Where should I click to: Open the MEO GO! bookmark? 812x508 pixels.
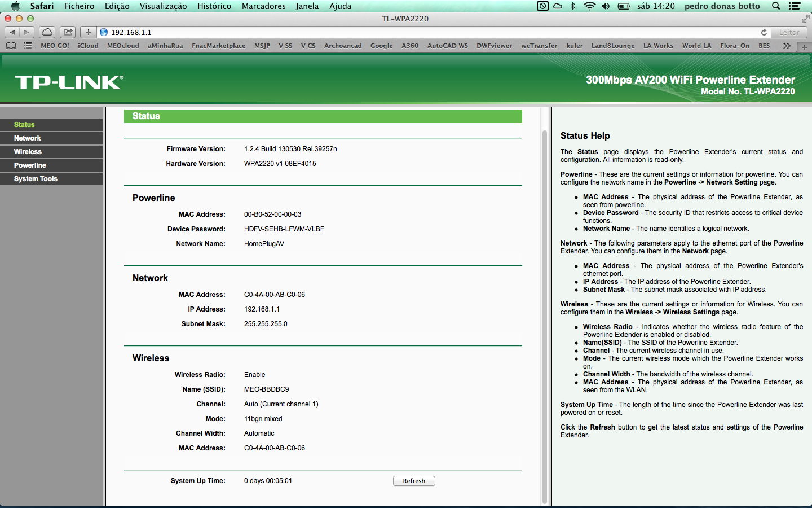(55, 46)
